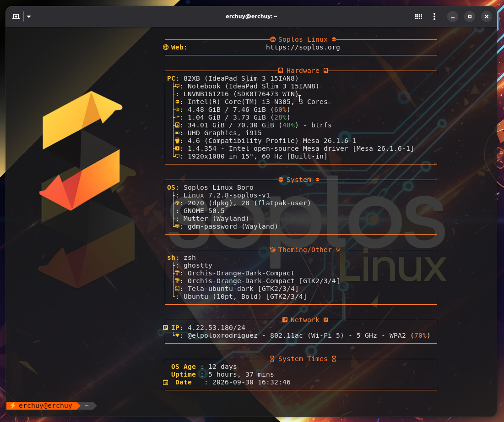Expand the new-tab dropdown arrow

click(x=29, y=16)
